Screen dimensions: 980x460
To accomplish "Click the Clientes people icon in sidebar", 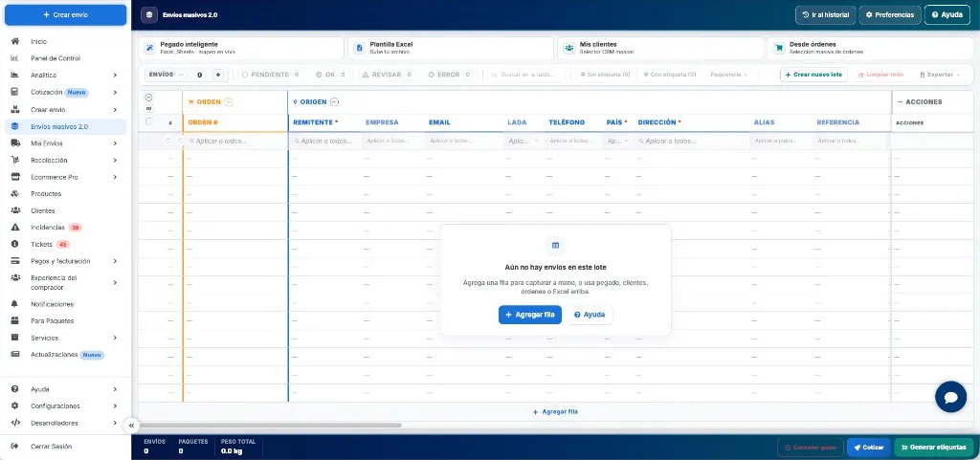I will coord(15,210).
